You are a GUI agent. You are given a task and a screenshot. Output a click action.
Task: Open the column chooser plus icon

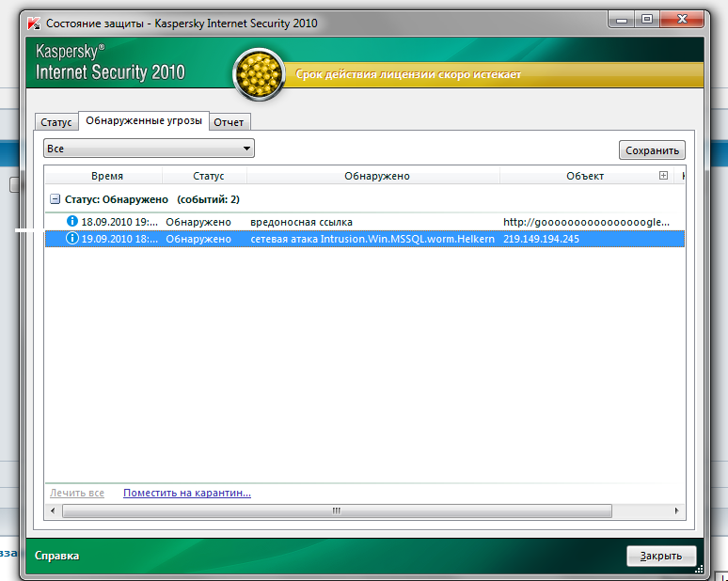(663, 176)
